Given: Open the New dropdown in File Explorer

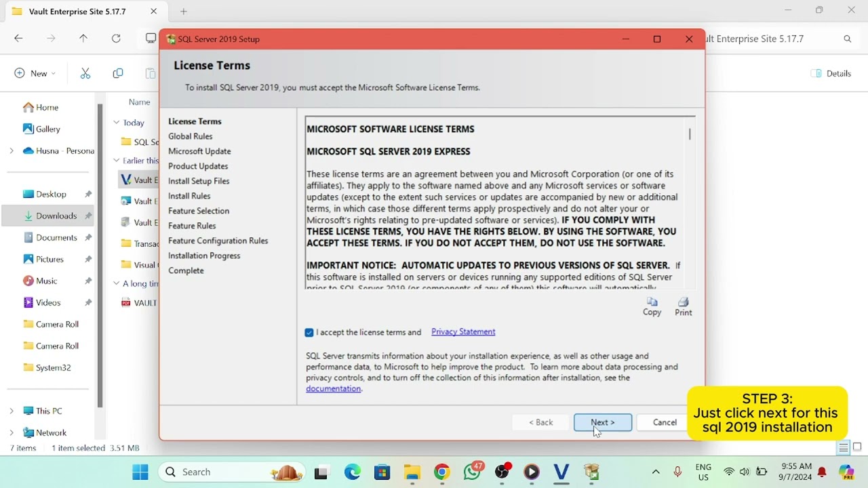Looking at the screenshot, I should click(x=35, y=73).
